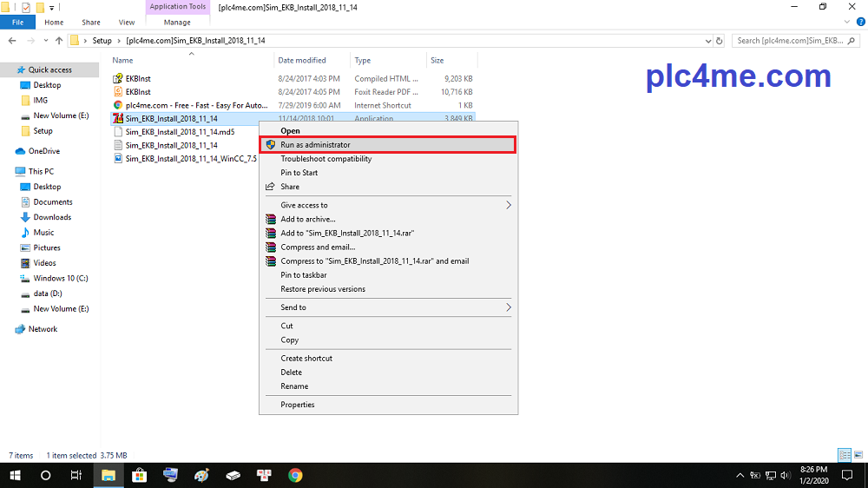Click the EKBInst compiled HTML file icon
Image resolution: width=868 pixels, height=488 pixels.
(x=118, y=78)
